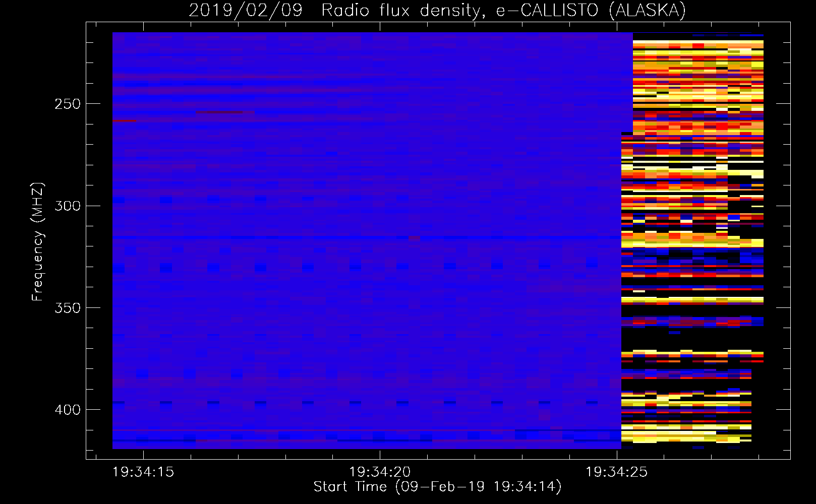816x504 pixels.
Task: Click the plot title 'Radio flux density, e-CALLISTO (ALASKA)'
Action: pyautogui.click(x=503, y=11)
